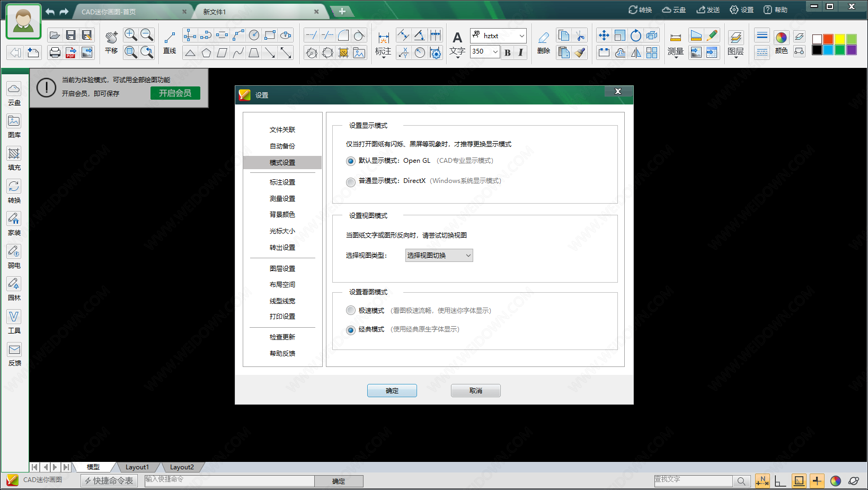Click the export PDF icon
The width and height of the screenshot is (868, 490).
[x=70, y=52]
